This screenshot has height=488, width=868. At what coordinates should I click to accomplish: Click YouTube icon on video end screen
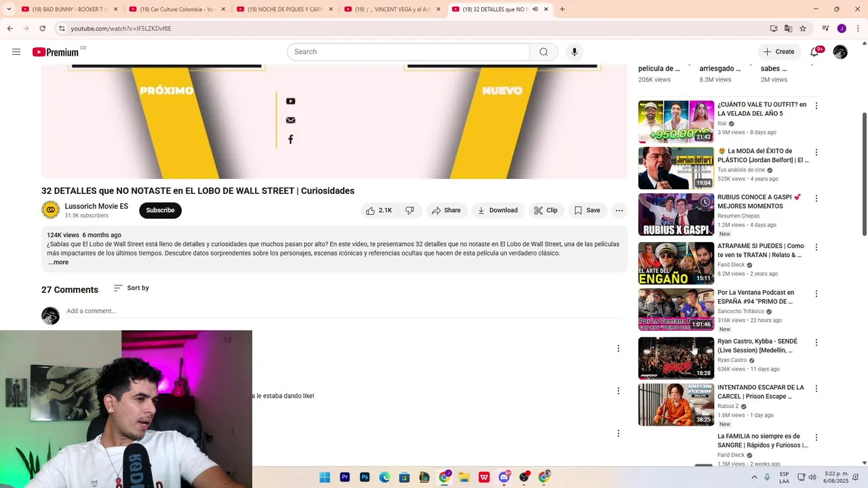click(290, 101)
